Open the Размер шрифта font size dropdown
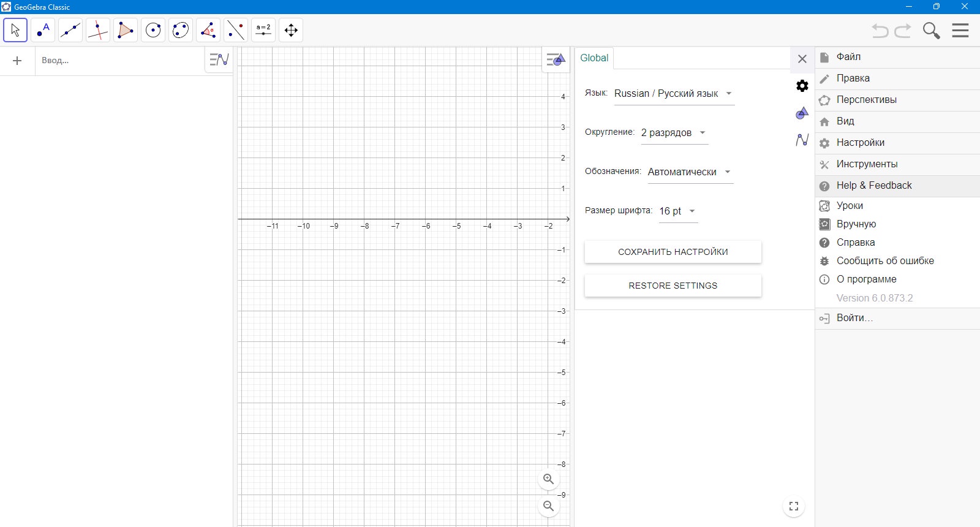Image resolution: width=980 pixels, height=527 pixels. pyautogui.click(x=678, y=211)
